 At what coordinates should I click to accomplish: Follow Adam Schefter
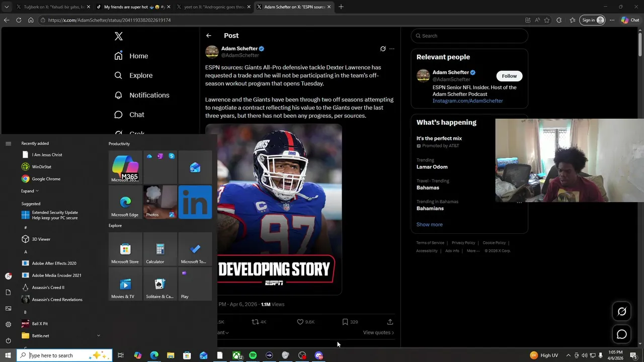pos(509,76)
